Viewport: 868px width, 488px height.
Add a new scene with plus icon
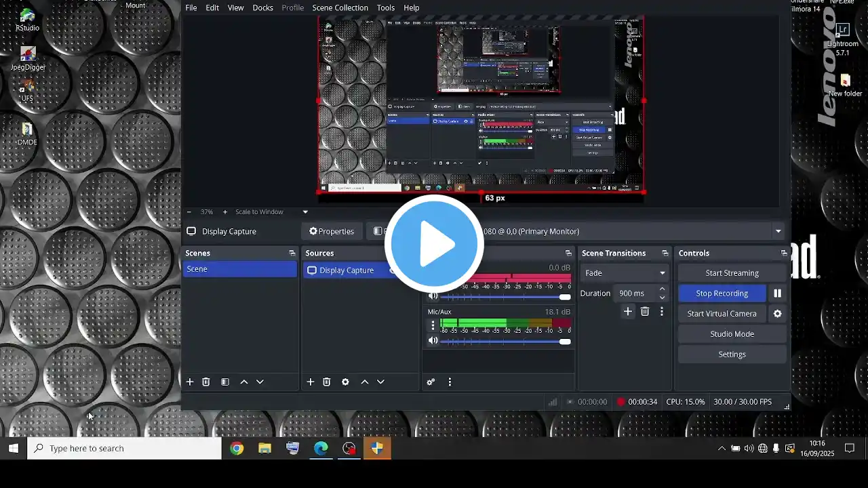point(190,382)
